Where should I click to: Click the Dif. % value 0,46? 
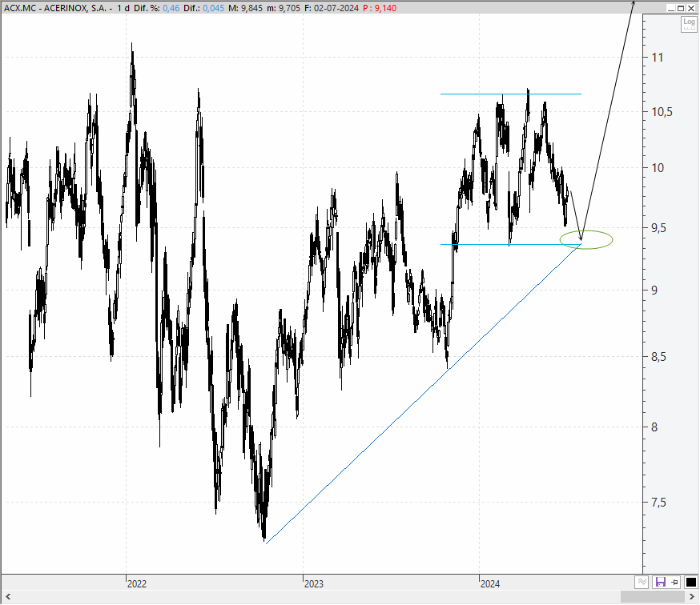[x=171, y=8]
